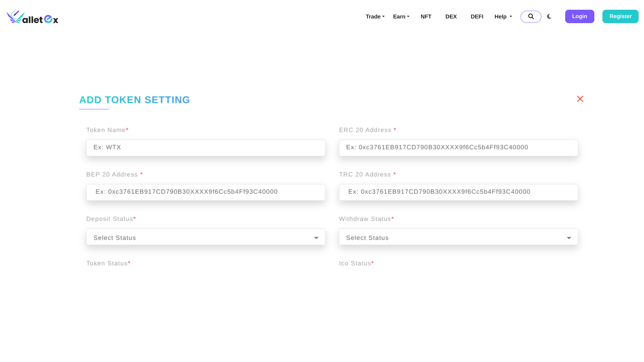Click the Register button
Viewport: 644px width, 362px height.
[x=621, y=16]
